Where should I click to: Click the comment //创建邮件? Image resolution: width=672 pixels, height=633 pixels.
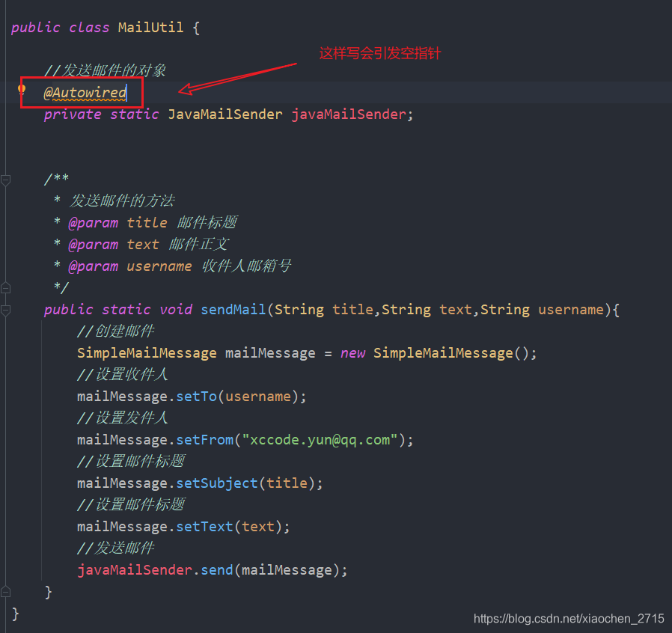116,331
